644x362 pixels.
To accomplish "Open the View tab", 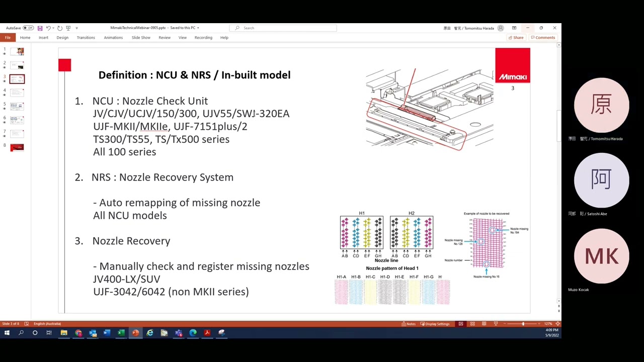I will (x=183, y=38).
